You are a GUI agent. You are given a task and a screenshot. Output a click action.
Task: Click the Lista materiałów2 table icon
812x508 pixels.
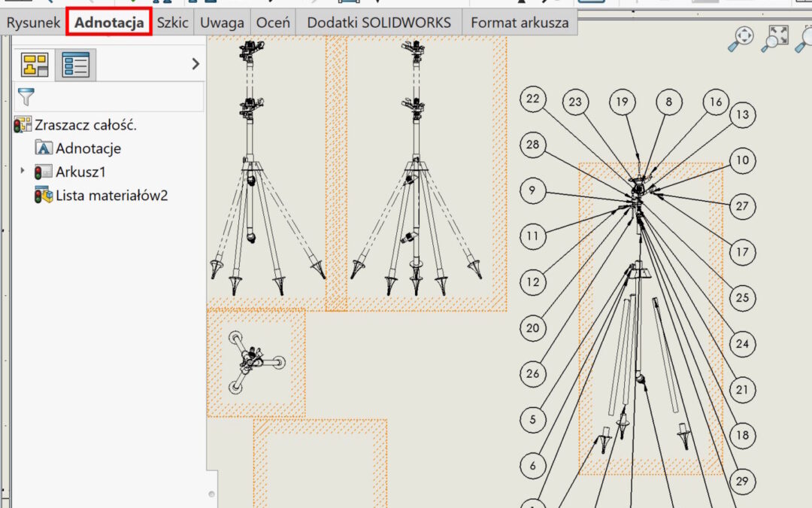(44, 196)
